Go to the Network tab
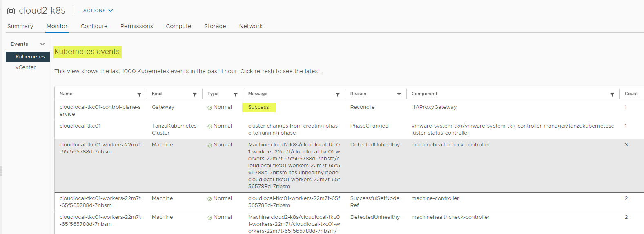Viewport: 644px width, 234px height. coord(251,26)
